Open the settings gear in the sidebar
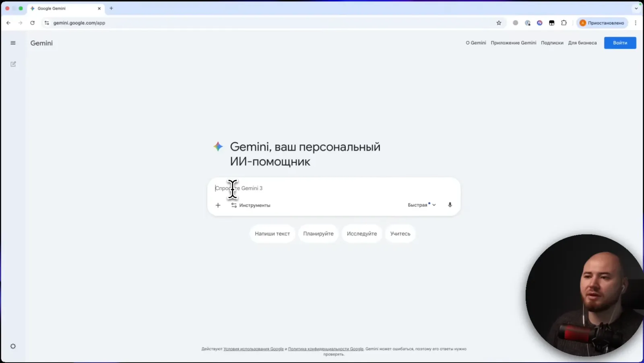The width and height of the screenshot is (644, 363). [13, 346]
